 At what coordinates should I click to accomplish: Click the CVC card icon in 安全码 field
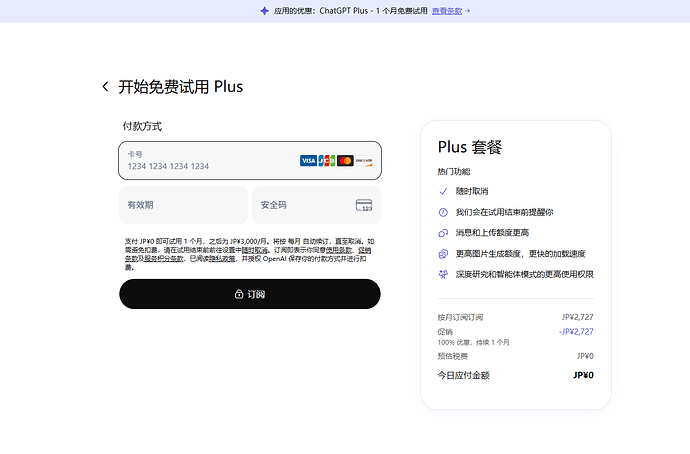click(x=364, y=205)
